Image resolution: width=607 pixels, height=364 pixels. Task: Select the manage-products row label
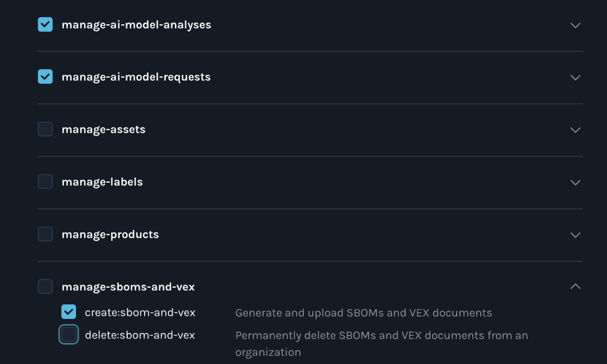tap(110, 235)
